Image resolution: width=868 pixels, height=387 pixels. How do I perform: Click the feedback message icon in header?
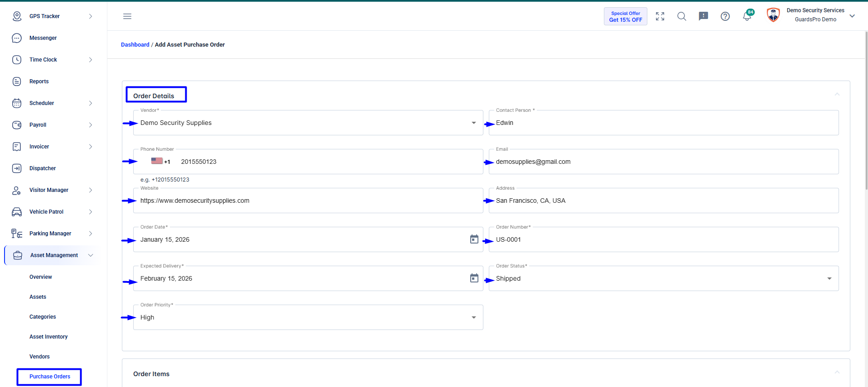[704, 16]
